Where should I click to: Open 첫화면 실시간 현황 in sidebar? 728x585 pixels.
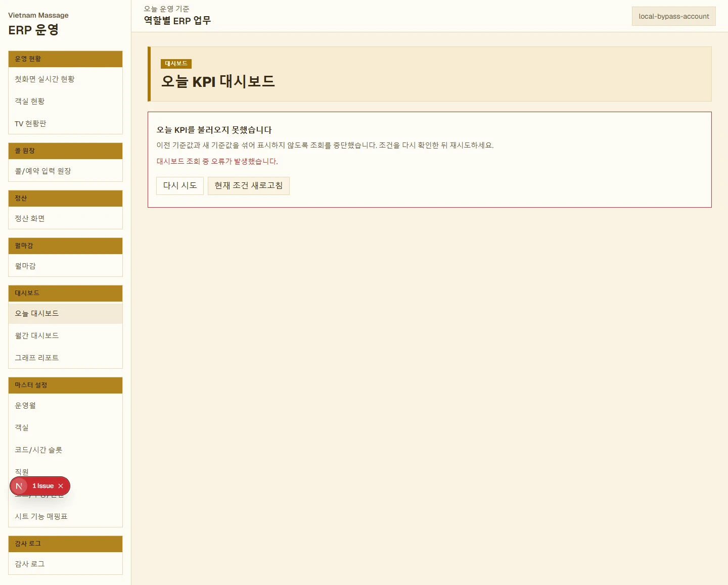click(65, 79)
